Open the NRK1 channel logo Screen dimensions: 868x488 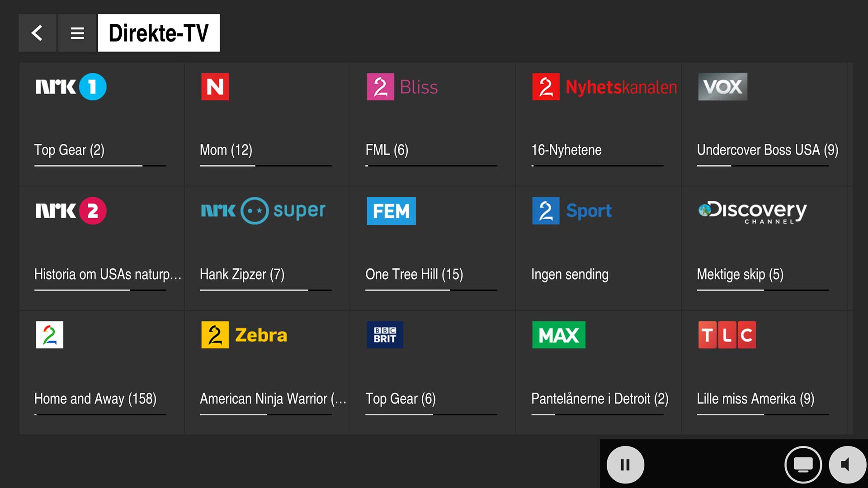coord(71,87)
